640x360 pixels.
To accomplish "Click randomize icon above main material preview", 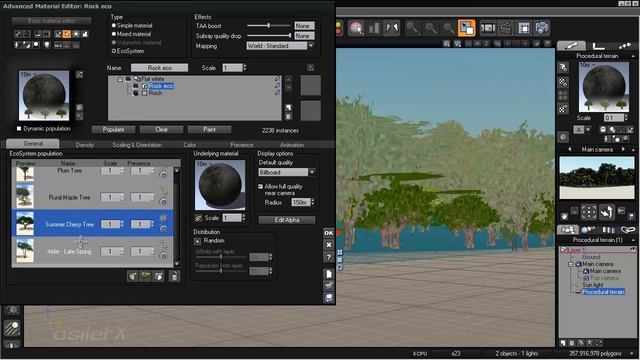I will click(80, 74).
